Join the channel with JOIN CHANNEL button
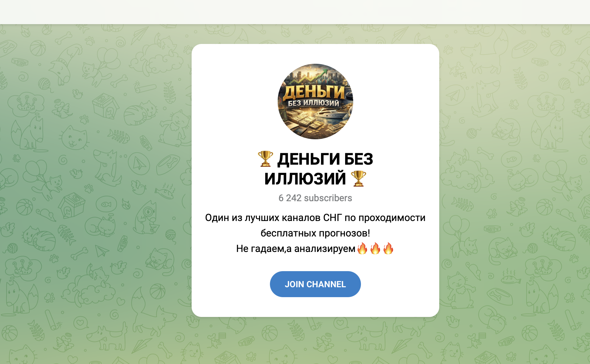 click(x=315, y=284)
